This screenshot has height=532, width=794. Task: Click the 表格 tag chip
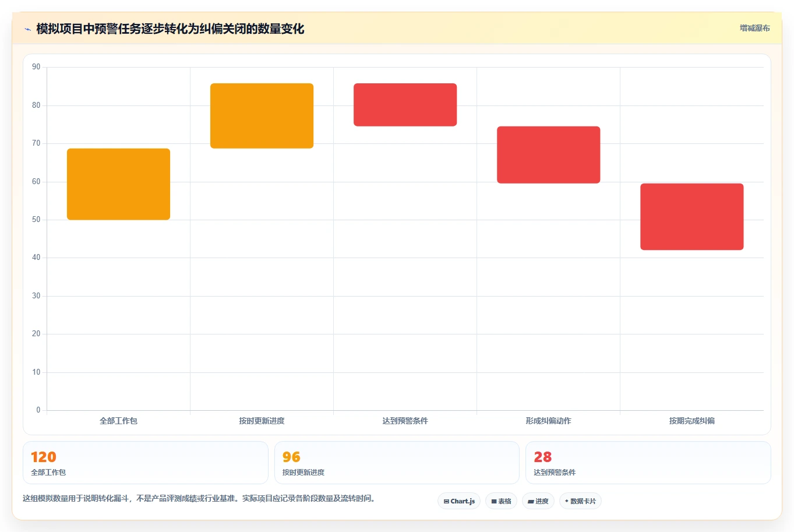pos(501,501)
